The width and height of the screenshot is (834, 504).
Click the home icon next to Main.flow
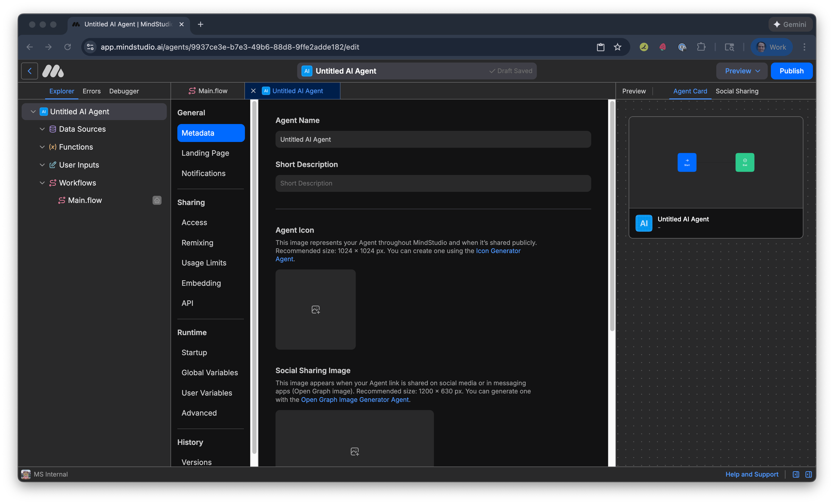pyautogui.click(x=157, y=200)
